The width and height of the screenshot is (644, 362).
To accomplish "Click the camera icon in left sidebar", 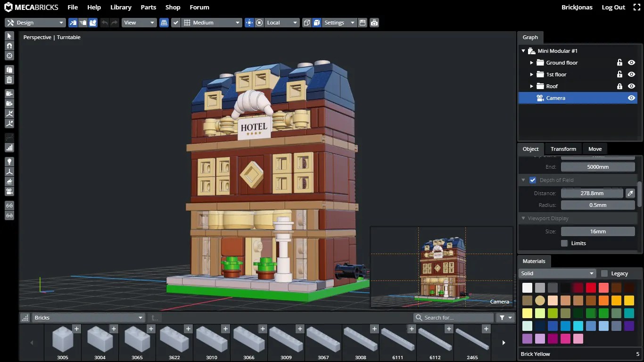I will 9,191.
